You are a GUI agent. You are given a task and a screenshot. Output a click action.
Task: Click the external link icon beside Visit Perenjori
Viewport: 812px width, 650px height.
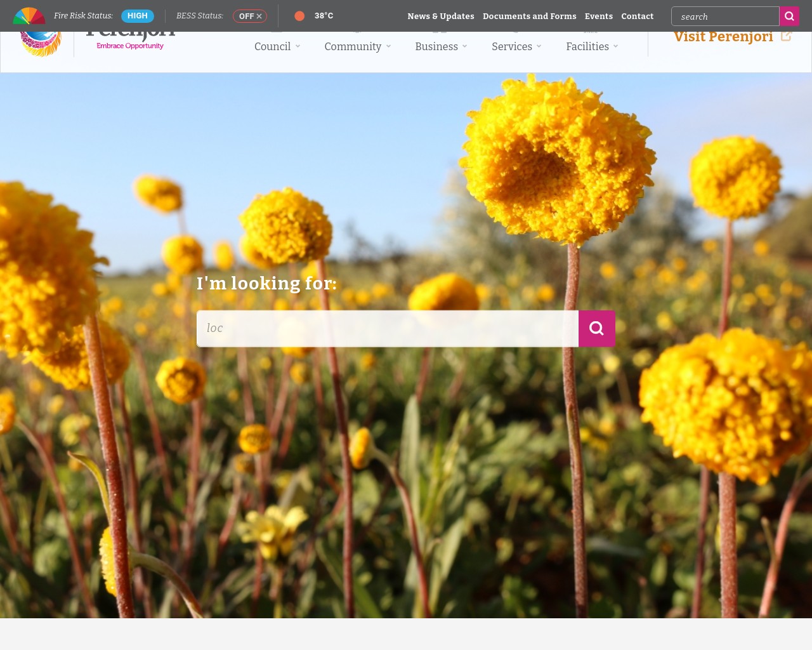(786, 36)
